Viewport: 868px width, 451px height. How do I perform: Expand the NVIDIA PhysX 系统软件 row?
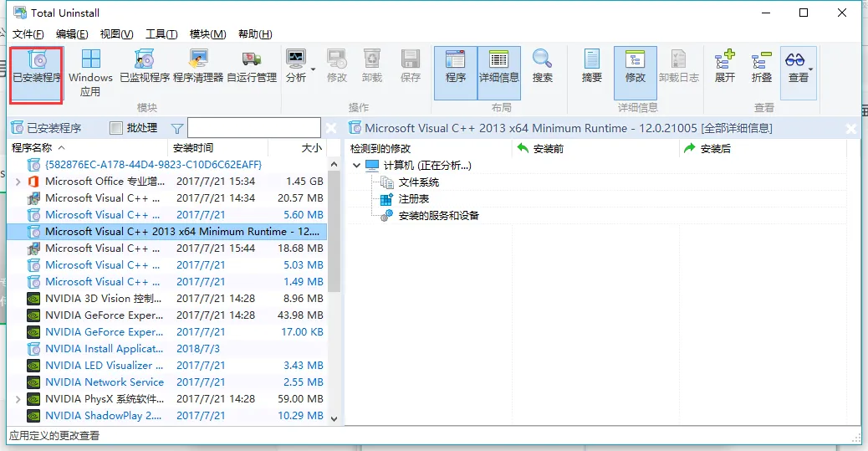[x=18, y=399]
